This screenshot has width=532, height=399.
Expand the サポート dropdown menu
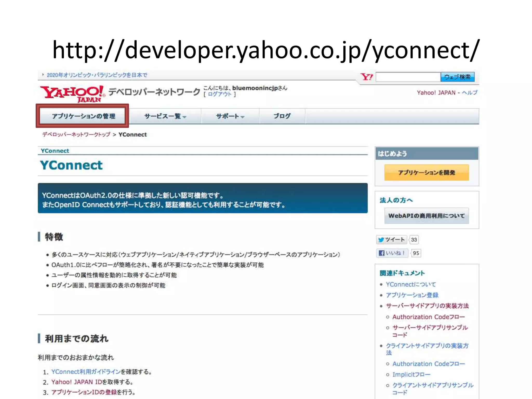click(230, 116)
